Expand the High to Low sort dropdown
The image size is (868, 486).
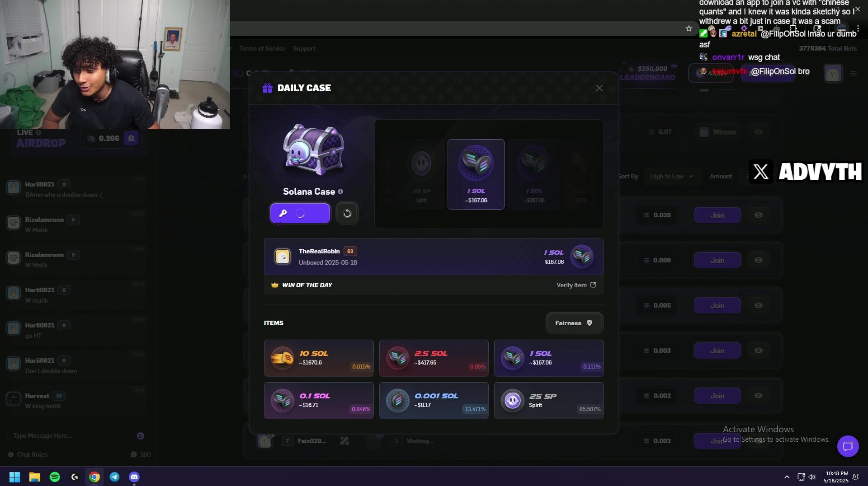672,176
